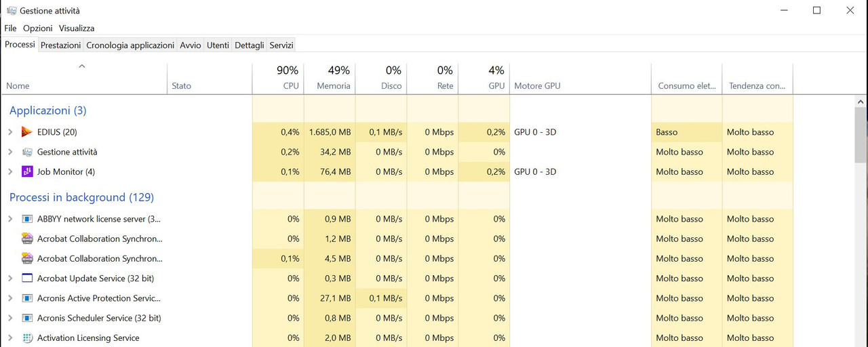Viewport: 868px width, 347px height.
Task: Click the Activation Licensing Service icon
Action: (27, 338)
